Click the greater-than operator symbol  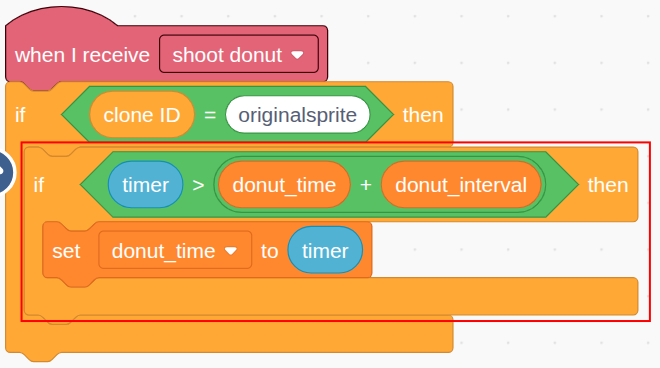pos(198,185)
